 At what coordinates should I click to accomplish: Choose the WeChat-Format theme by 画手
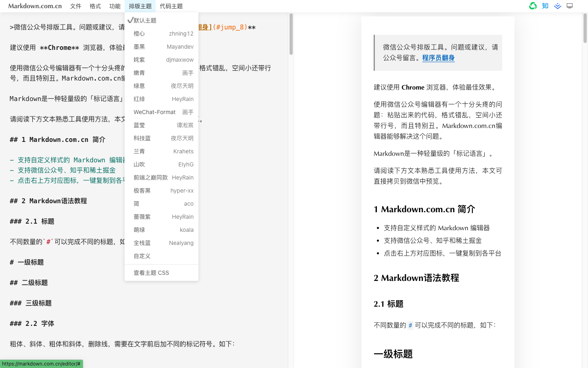tap(161, 112)
